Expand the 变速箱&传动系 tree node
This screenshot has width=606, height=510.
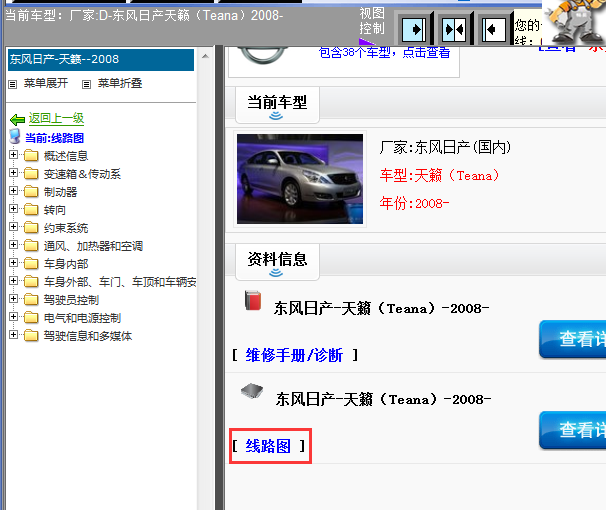(x=14, y=173)
